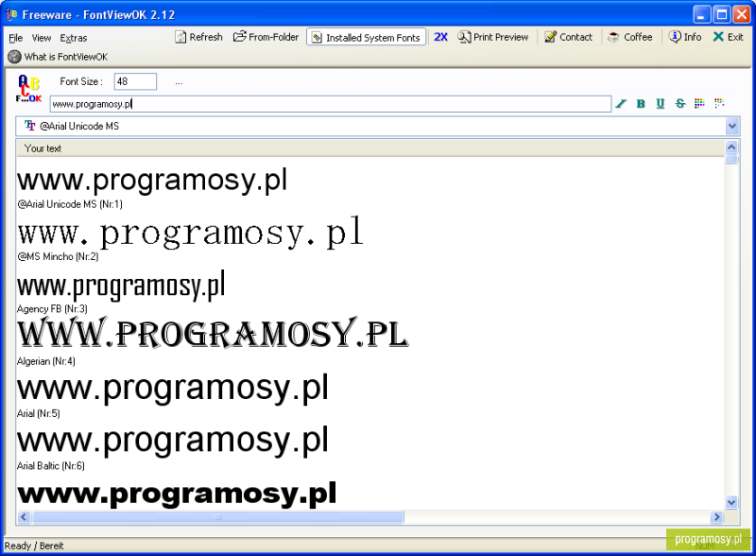756x556 pixels.
Task: Click the Algerian font preview sample
Action: 213,333
